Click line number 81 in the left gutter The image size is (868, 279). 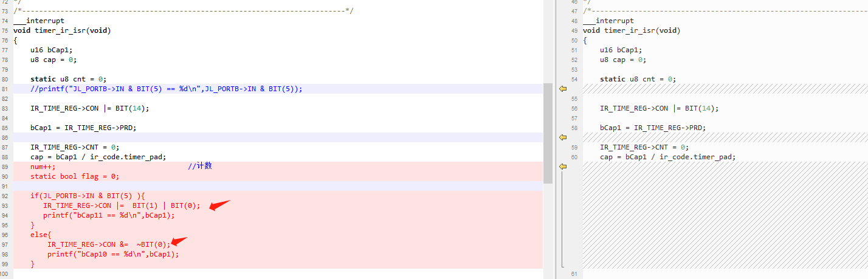pos(5,89)
